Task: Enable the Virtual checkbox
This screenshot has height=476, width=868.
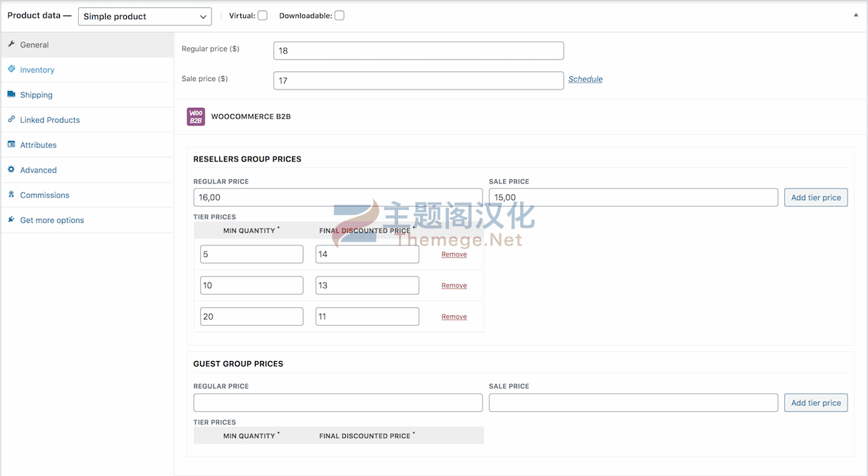Action: 262,16
